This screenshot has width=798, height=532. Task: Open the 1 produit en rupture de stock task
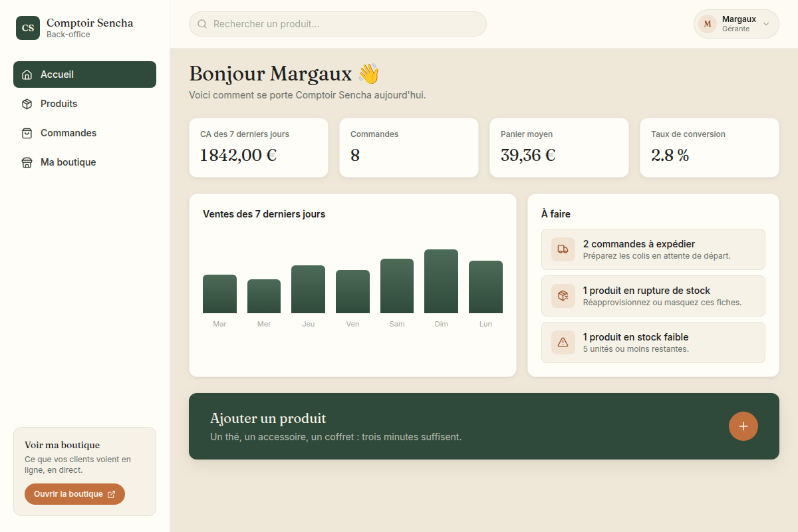[653, 296]
